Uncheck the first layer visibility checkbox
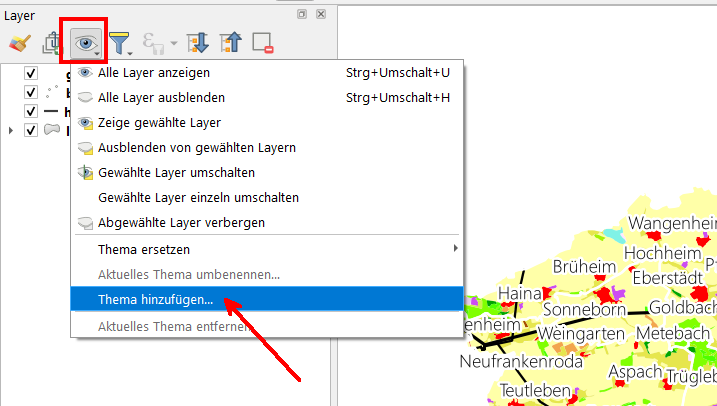The width and height of the screenshot is (717, 406). pos(31,73)
